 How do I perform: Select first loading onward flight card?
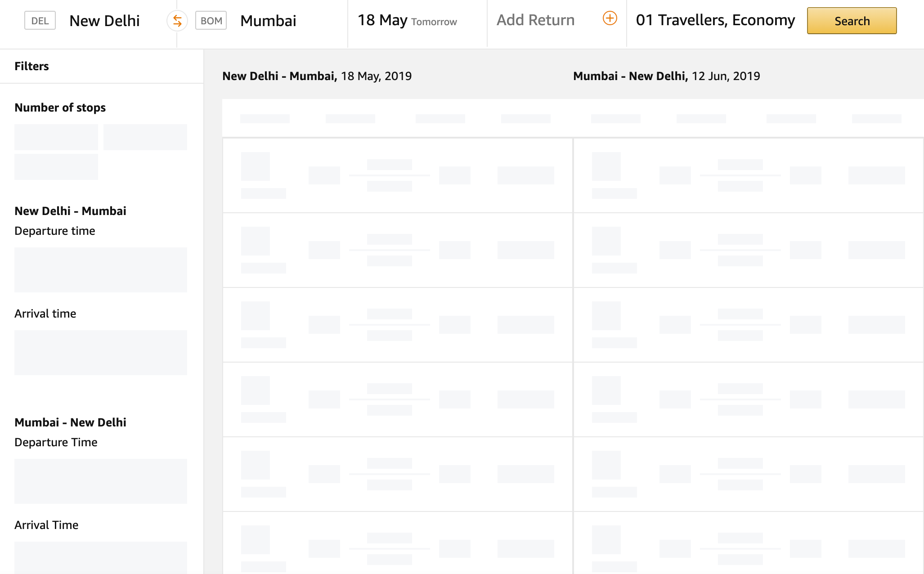point(397,175)
